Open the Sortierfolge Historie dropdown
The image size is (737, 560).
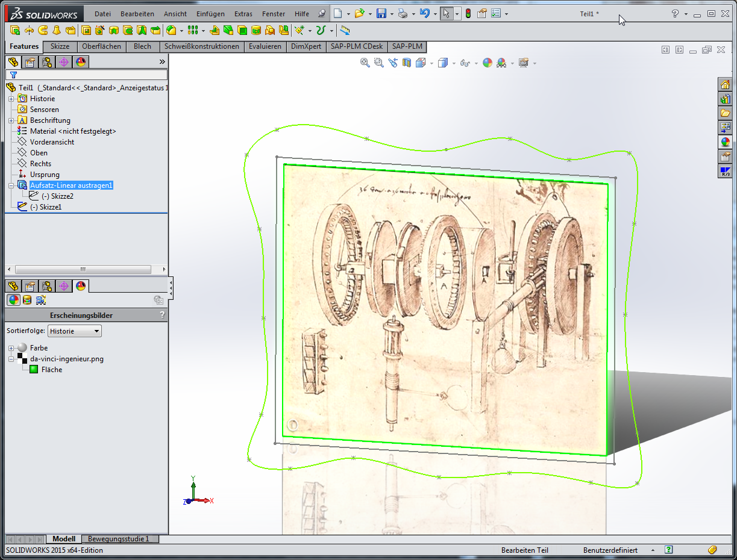[x=75, y=331]
